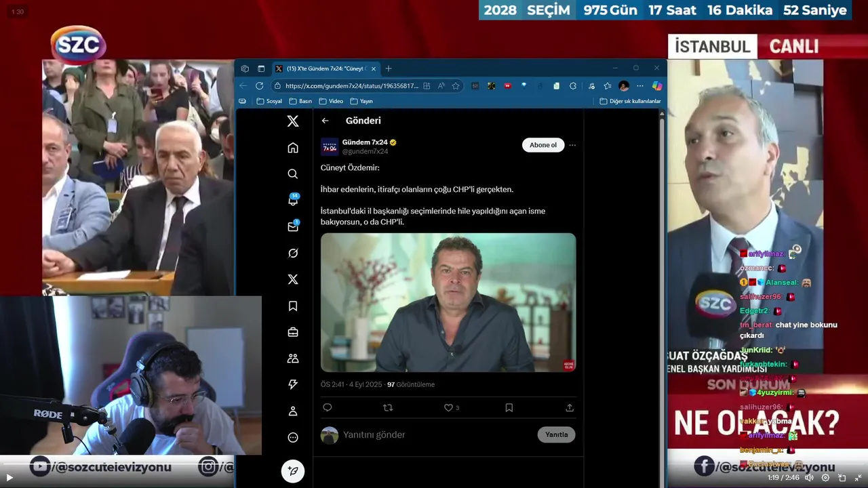868x488 pixels.
Task: Play the video with the player's play button
Action: (9, 477)
